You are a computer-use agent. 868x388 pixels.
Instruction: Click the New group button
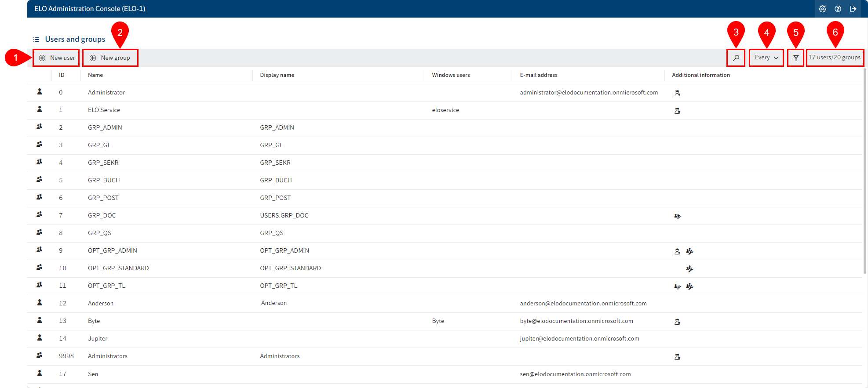click(x=110, y=58)
